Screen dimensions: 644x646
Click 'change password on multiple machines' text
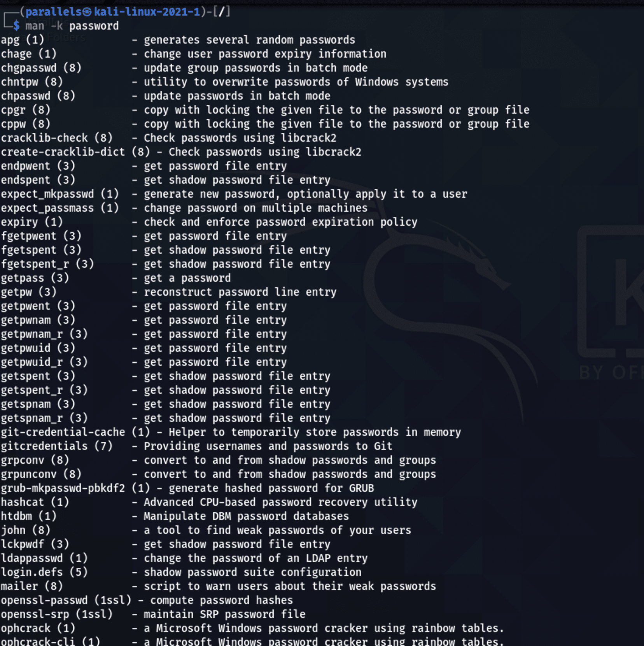(x=255, y=208)
